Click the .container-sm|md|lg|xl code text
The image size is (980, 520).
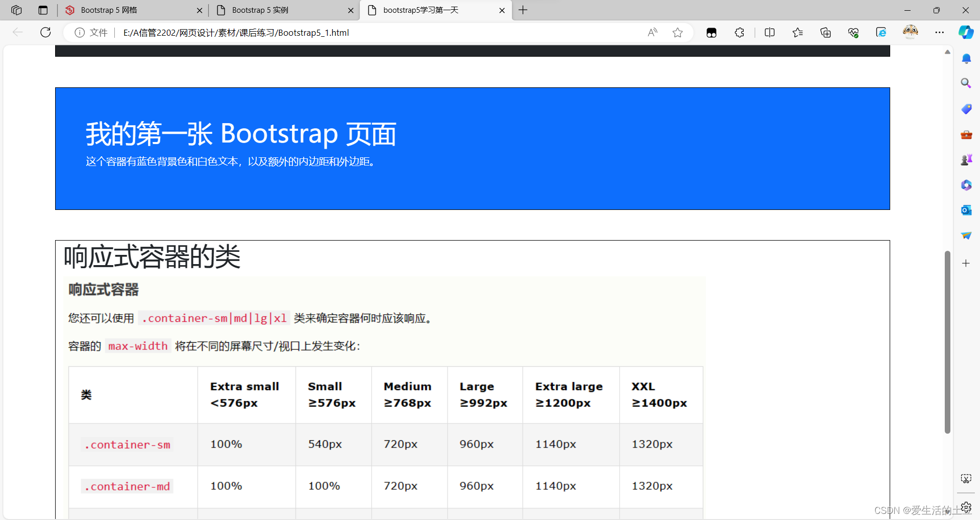pyautogui.click(x=214, y=318)
